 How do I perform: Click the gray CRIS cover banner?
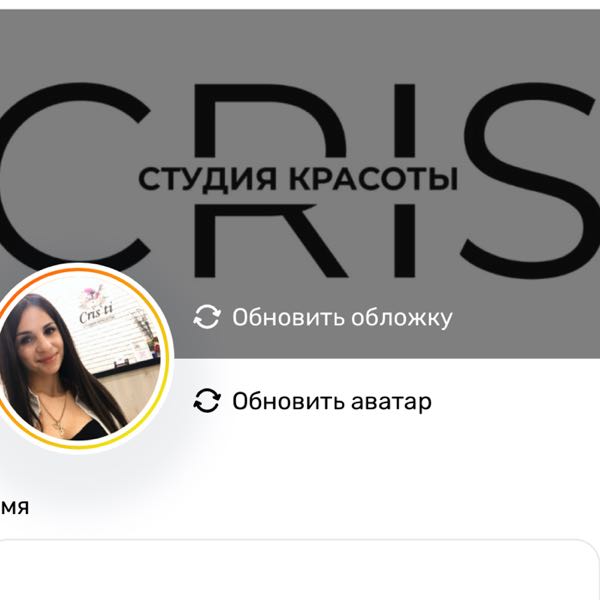300,184
